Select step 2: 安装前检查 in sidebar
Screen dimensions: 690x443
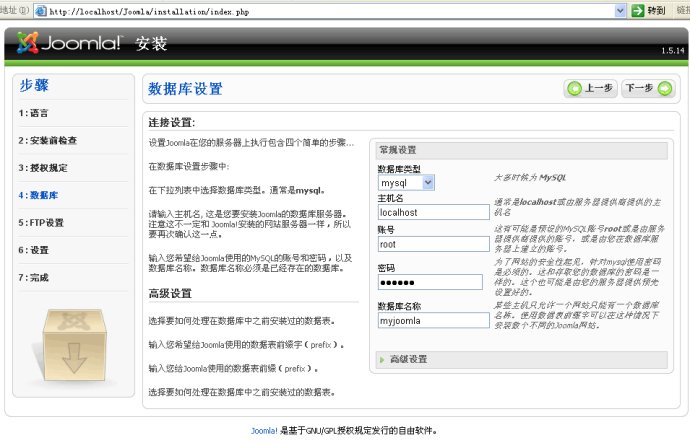(48, 140)
